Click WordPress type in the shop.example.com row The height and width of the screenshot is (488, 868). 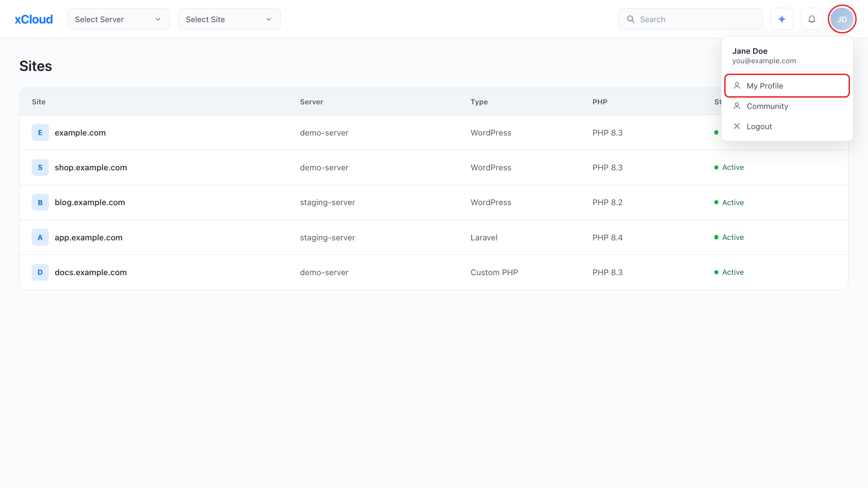[x=491, y=168]
